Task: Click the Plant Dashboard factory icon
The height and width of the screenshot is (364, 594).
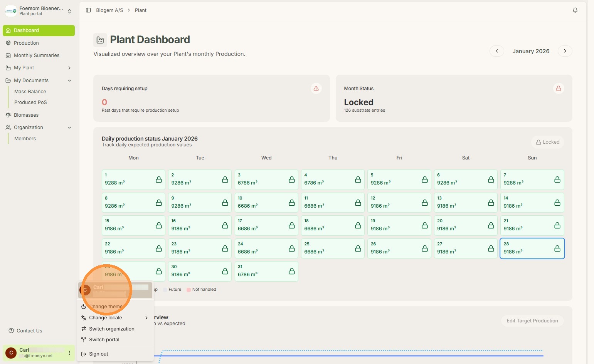Action: [x=100, y=40]
